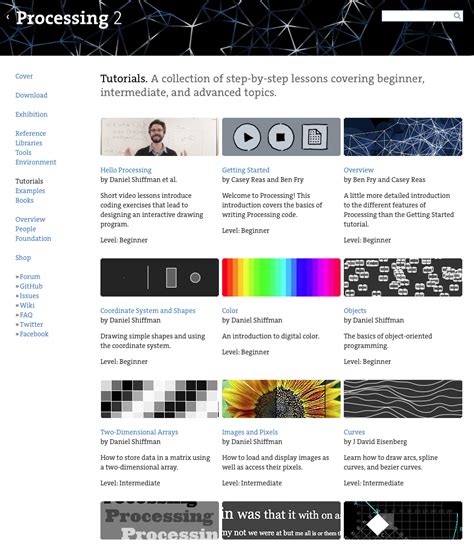The image size is (474, 548).
Task: Open the Forum link in sidebar
Action: 30,276
